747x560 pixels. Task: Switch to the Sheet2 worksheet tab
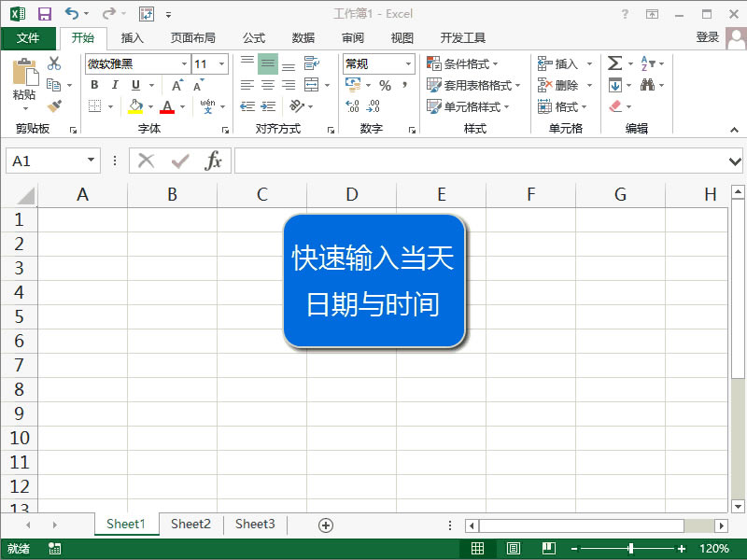tap(190, 525)
